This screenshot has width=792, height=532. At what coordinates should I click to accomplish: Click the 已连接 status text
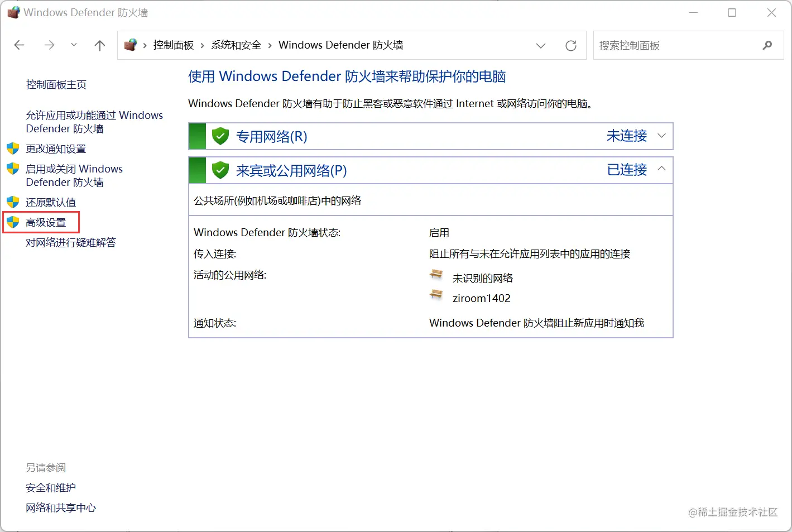[627, 170]
